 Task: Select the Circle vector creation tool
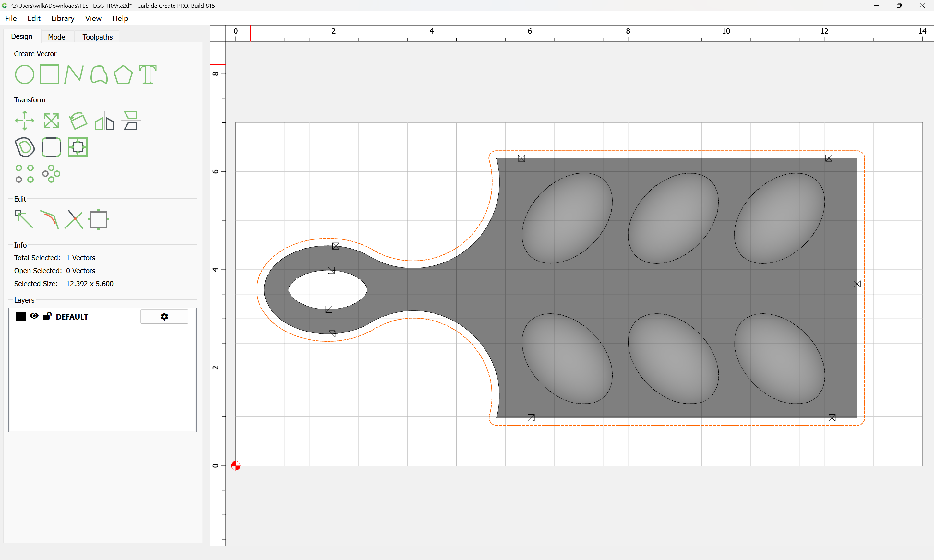25,74
